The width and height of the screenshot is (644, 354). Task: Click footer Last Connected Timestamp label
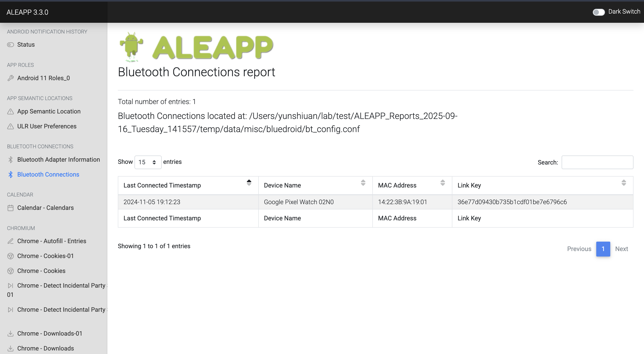click(x=162, y=218)
